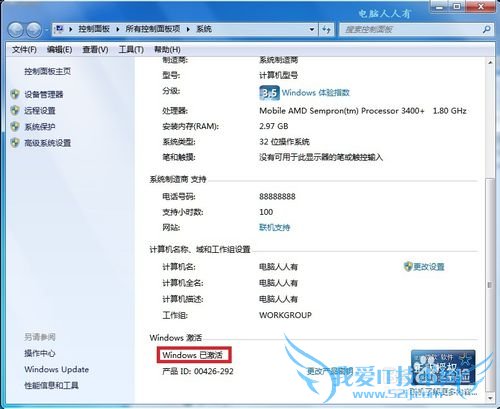
Task: Click the shield icon beside 远程设置
Action: 15,110
